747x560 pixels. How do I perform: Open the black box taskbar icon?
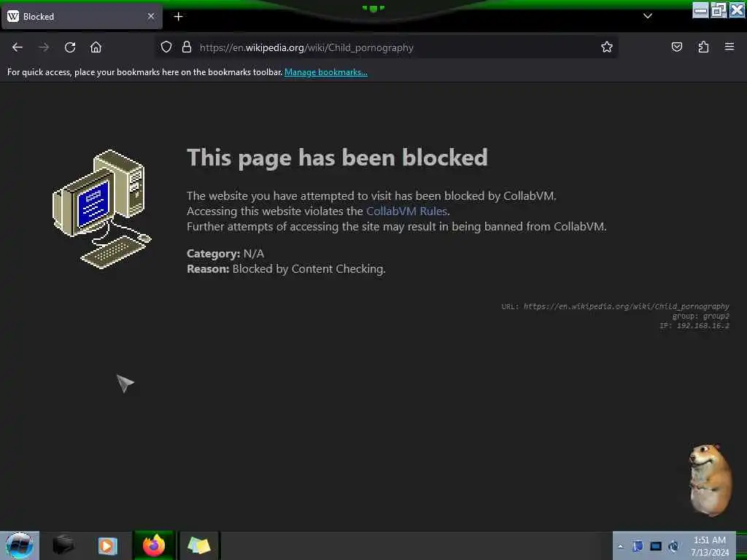pos(63,545)
